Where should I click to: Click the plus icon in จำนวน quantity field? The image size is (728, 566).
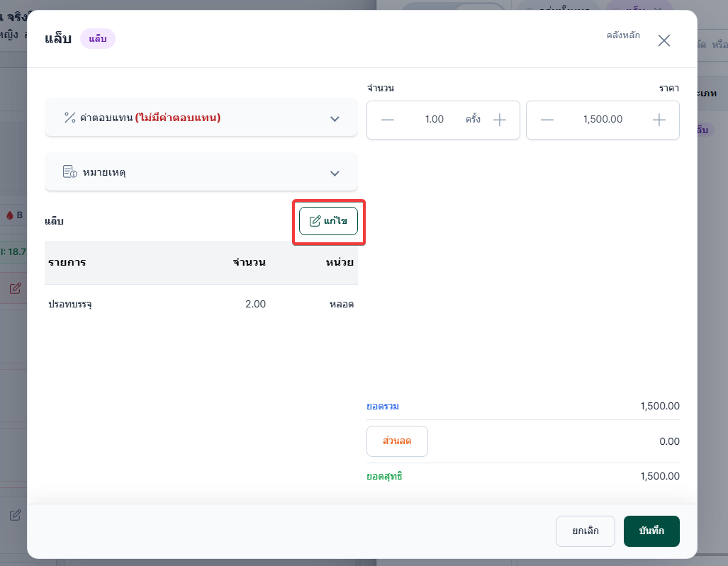tap(500, 120)
